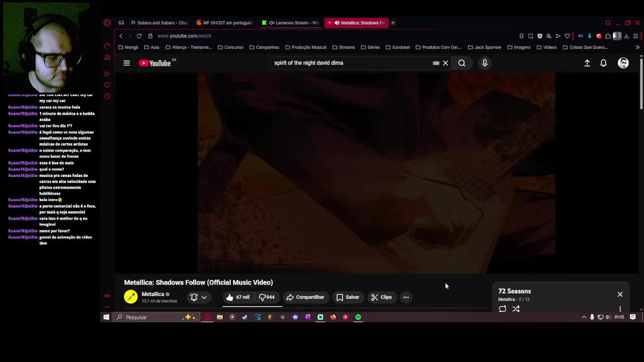Open the Séries bookmarks folder
Viewport: 644px width, 362px height.
370,47
